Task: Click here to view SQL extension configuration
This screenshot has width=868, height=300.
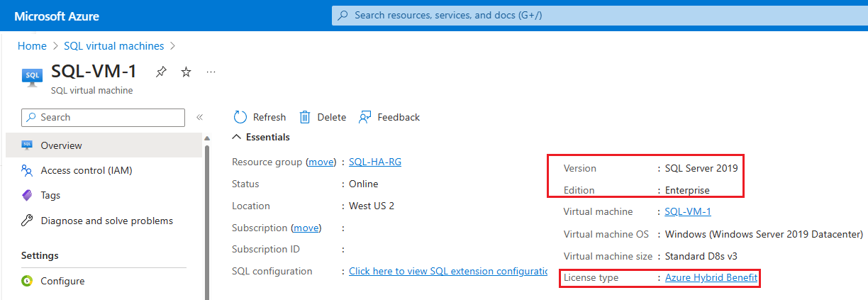Action: pos(448,271)
